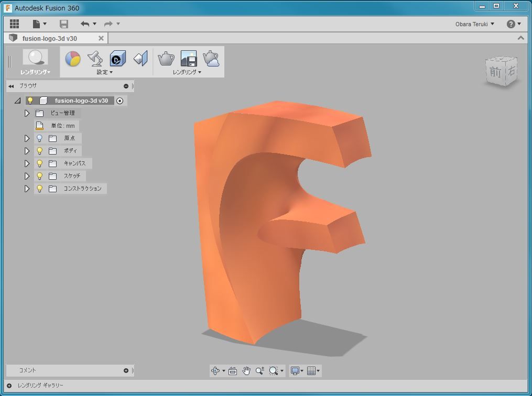Image resolution: width=532 pixels, height=396 pixels.
Task: Open the data panel grid icon
Action: coord(14,24)
